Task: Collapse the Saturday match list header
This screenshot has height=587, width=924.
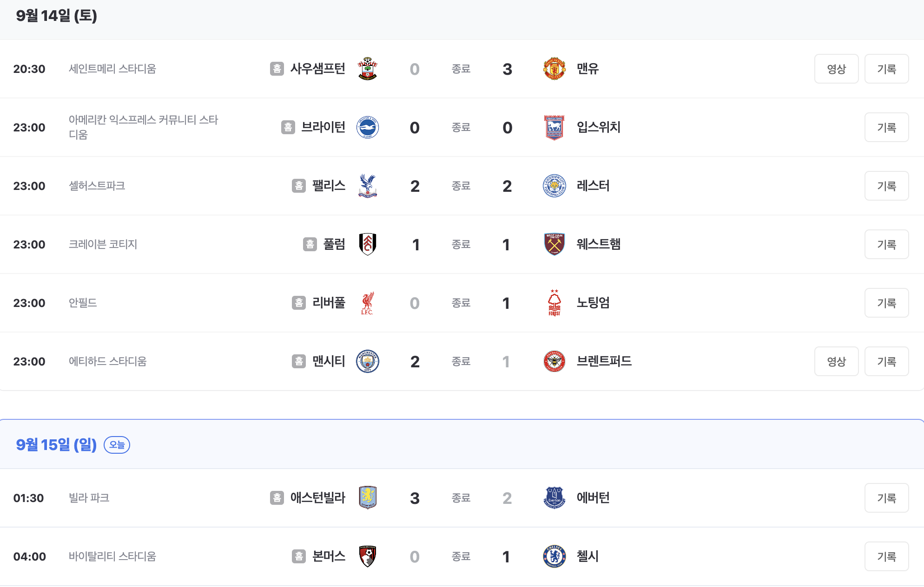Action: [56, 14]
